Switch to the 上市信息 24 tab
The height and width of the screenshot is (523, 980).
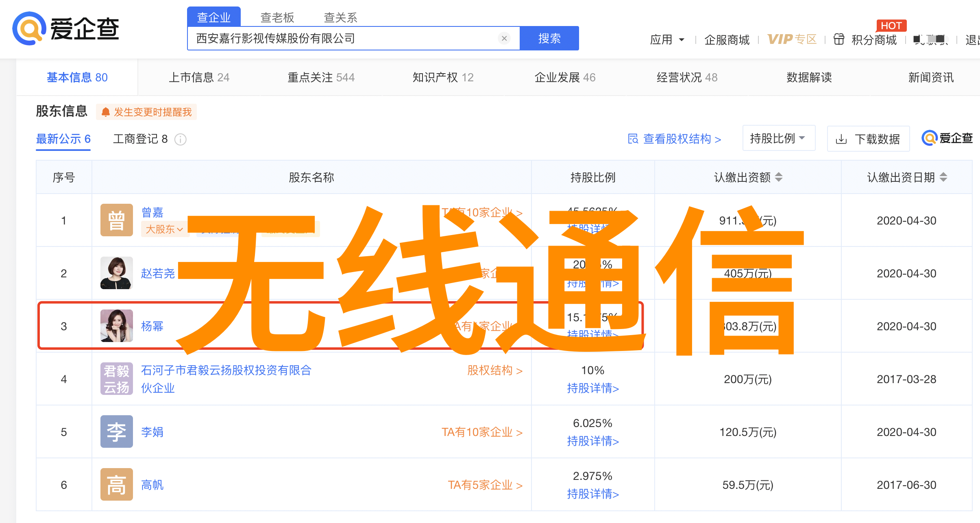[199, 77]
